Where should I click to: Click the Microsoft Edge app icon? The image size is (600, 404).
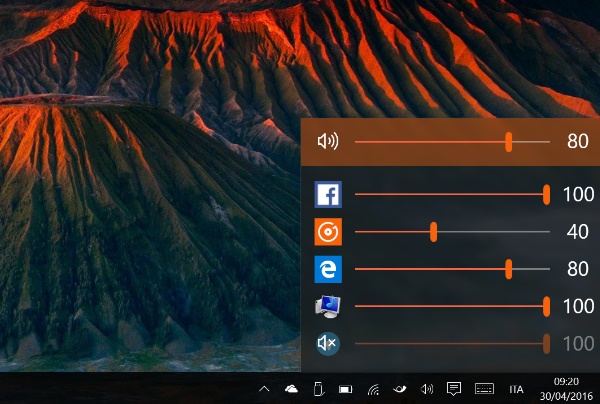tap(328, 269)
